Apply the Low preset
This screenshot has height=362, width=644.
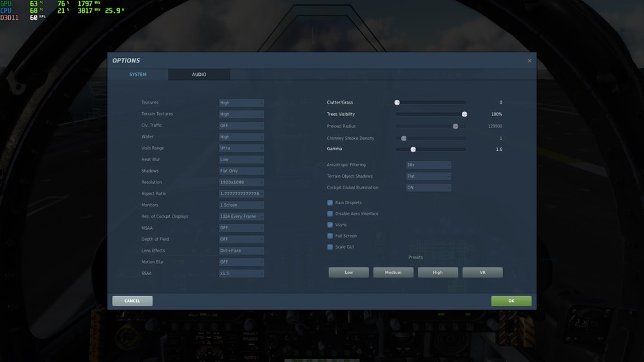coord(348,272)
